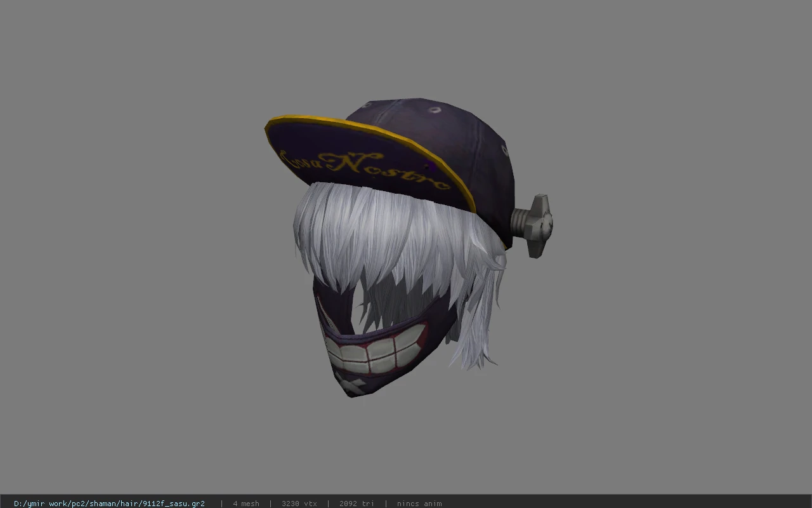Viewport: 812px width, 508px height.
Task: Click the "2092 tri" triangle count
Action: click(x=357, y=504)
